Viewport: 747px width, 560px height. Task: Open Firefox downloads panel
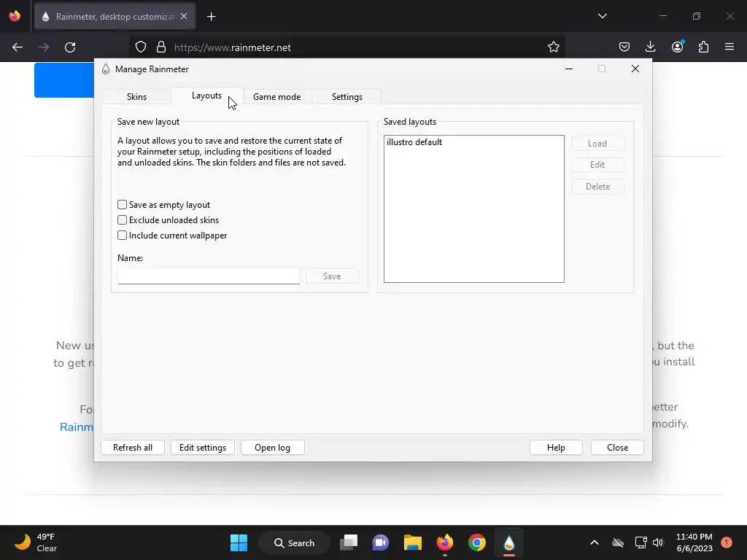pyautogui.click(x=650, y=47)
